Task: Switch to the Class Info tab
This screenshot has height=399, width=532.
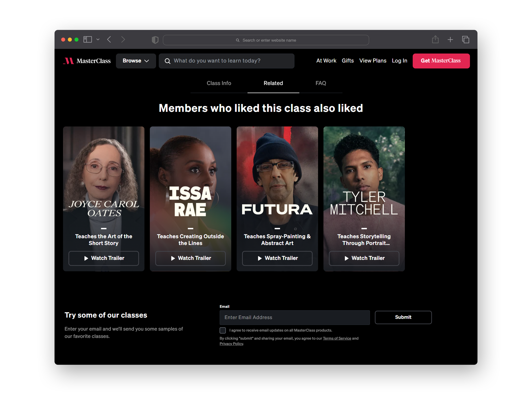Action: tap(219, 83)
